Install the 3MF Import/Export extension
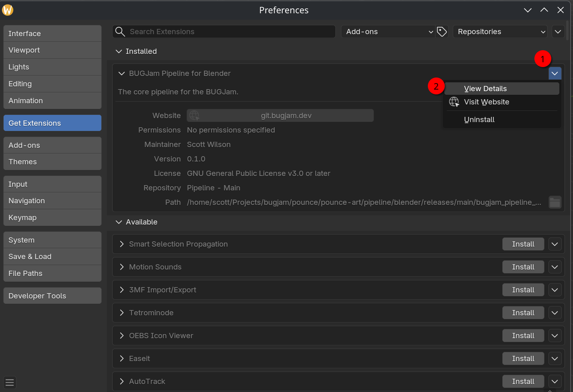Image resolution: width=573 pixels, height=392 pixels. click(523, 290)
